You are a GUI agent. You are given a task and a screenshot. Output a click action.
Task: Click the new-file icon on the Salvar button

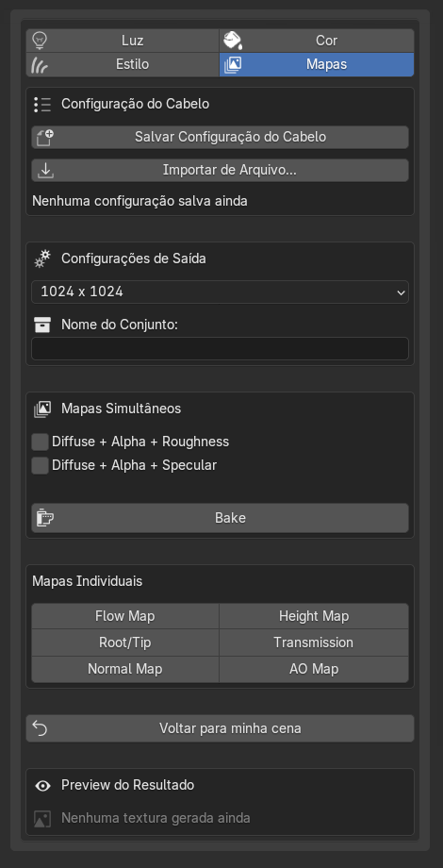point(45,138)
